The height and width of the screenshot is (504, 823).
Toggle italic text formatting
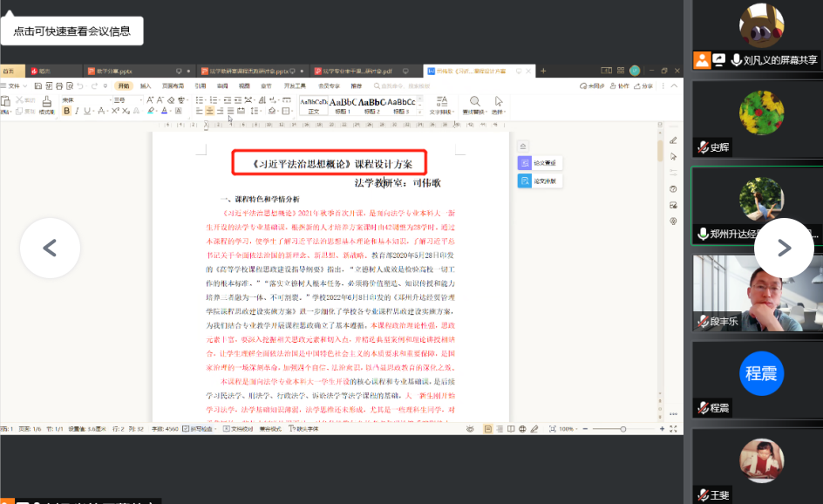click(77, 111)
